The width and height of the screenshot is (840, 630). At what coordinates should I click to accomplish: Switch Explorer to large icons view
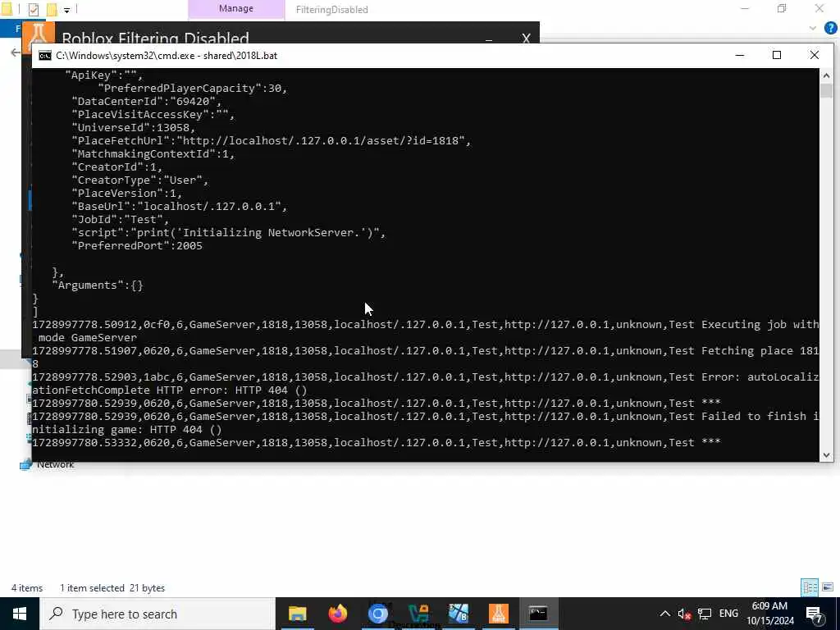click(828, 587)
